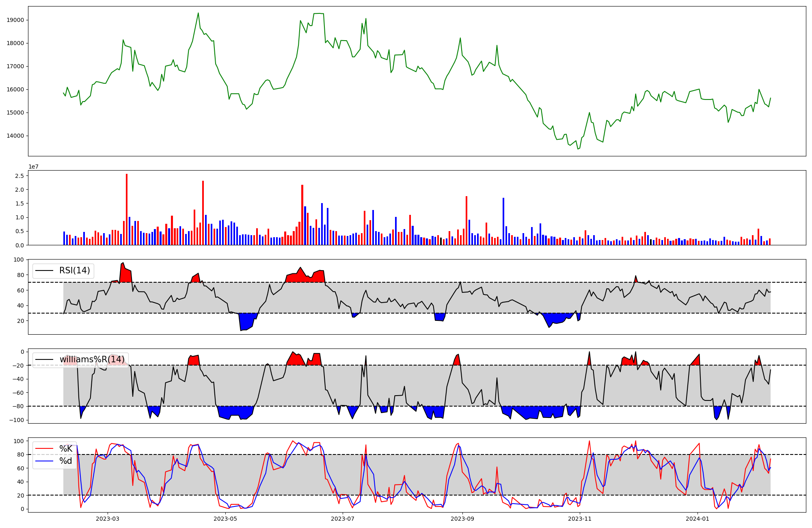Click the 60 tick on RSI panel
Viewport: 812px width, 528px height.
20,290
